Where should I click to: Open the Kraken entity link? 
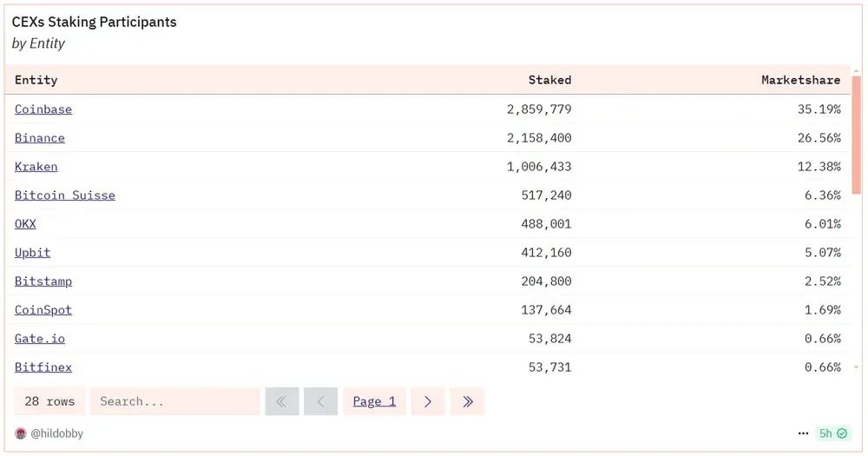tap(36, 167)
